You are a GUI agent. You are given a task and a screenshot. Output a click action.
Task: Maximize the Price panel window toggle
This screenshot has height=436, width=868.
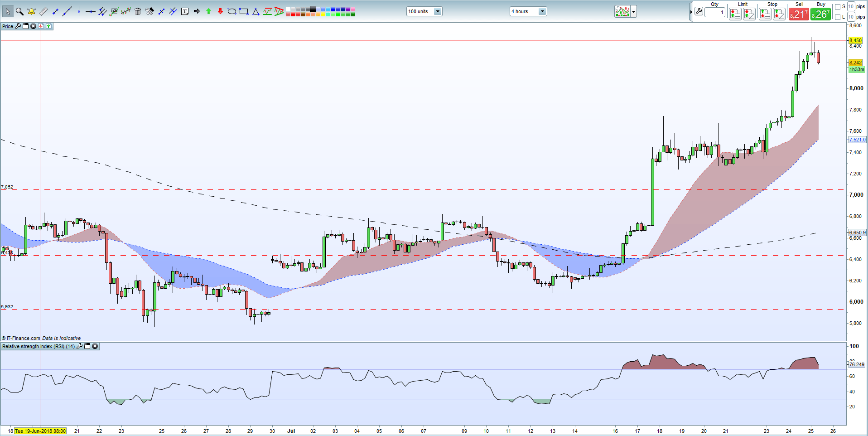click(25, 26)
